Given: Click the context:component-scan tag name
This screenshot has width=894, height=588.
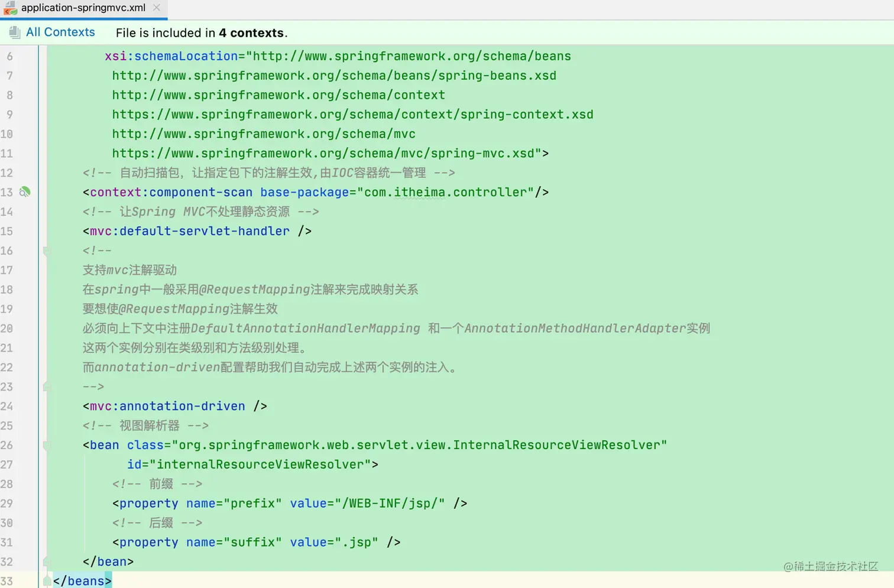Looking at the screenshot, I should pyautogui.click(x=171, y=192).
